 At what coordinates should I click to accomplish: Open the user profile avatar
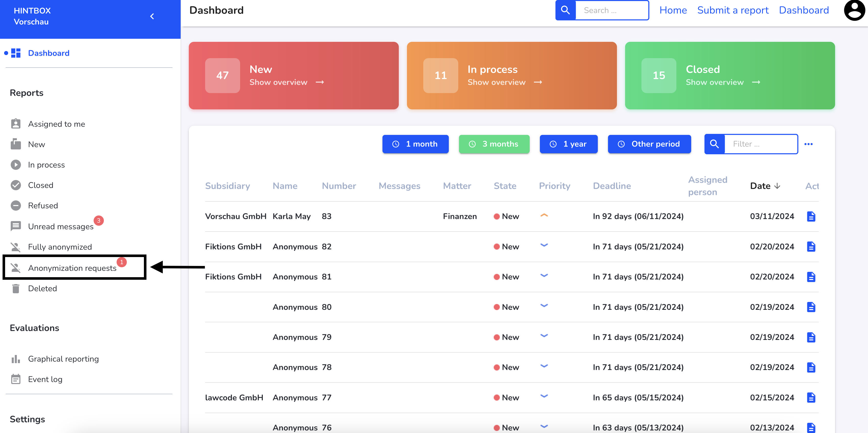pyautogui.click(x=854, y=10)
